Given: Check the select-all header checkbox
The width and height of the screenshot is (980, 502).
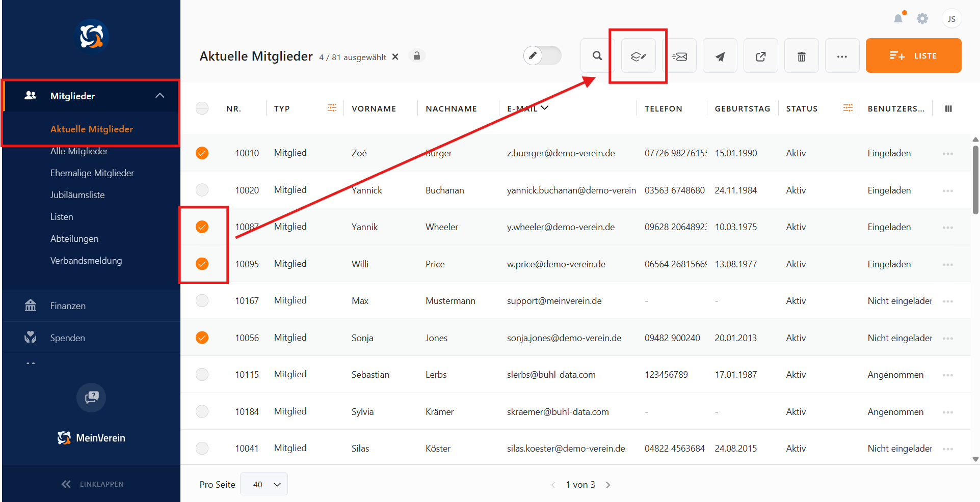Looking at the screenshot, I should (x=202, y=108).
